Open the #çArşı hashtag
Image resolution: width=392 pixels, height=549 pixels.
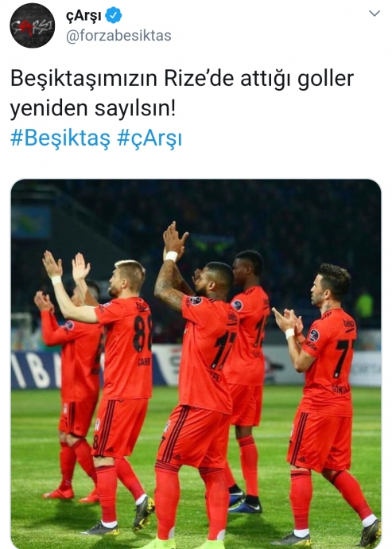point(149,138)
